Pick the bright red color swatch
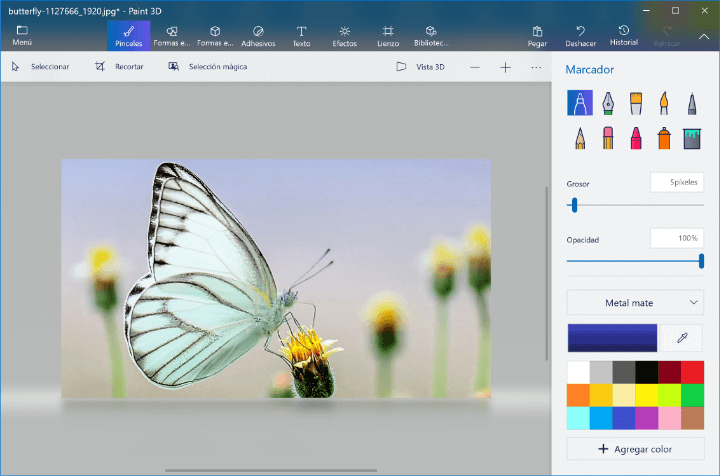This screenshot has width=720, height=476. pyautogui.click(x=692, y=372)
